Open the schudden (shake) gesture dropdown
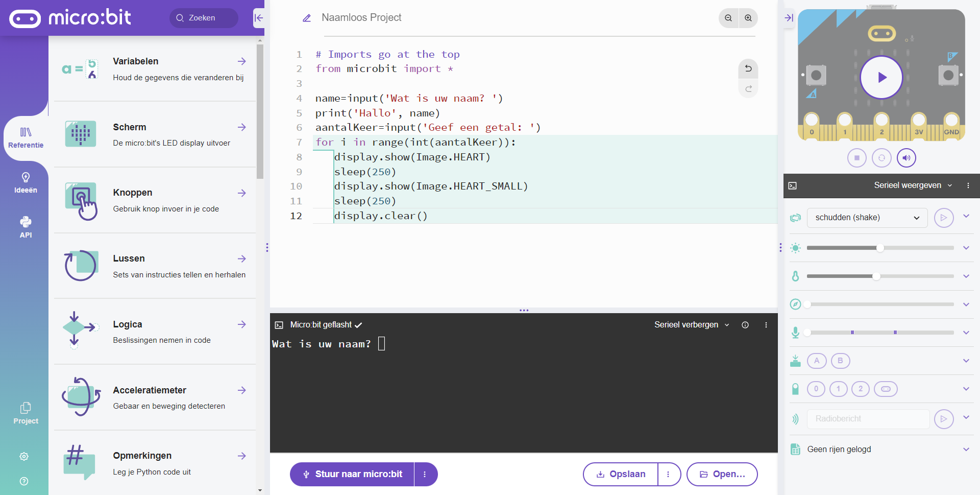The height and width of the screenshot is (495, 980). click(x=867, y=218)
